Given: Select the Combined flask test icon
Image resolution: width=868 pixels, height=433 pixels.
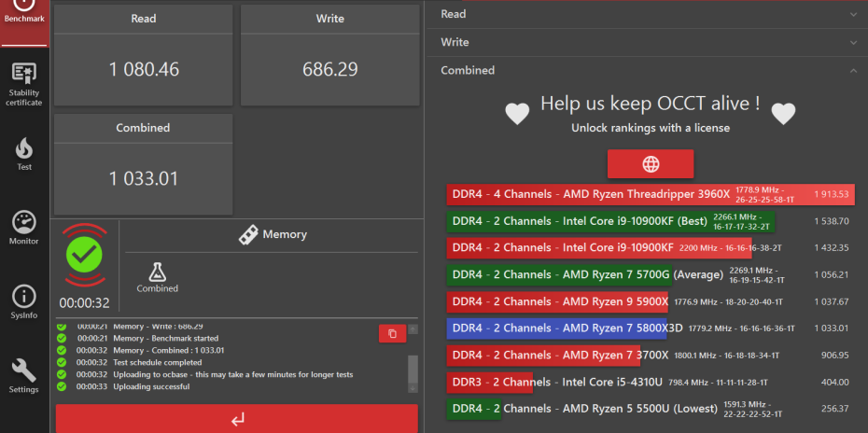Looking at the screenshot, I should click(x=158, y=277).
